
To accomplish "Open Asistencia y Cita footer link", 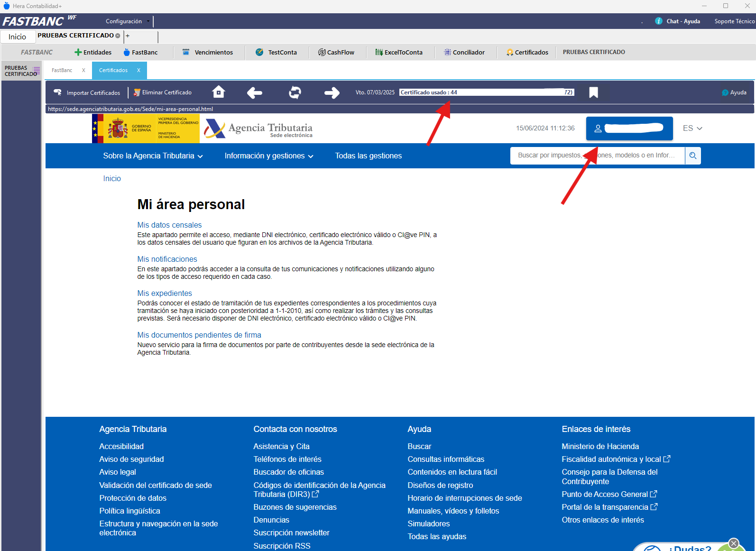I will [282, 446].
